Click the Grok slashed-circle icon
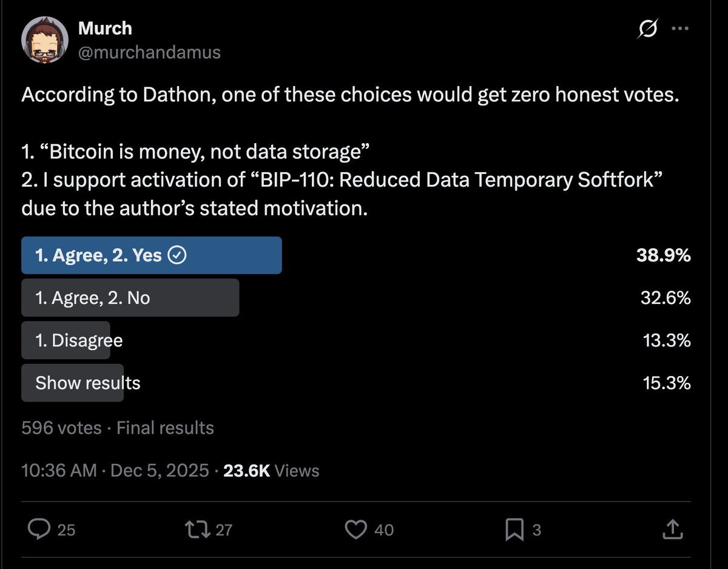Image resolution: width=728 pixels, height=569 pixels. pyautogui.click(x=649, y=30)
